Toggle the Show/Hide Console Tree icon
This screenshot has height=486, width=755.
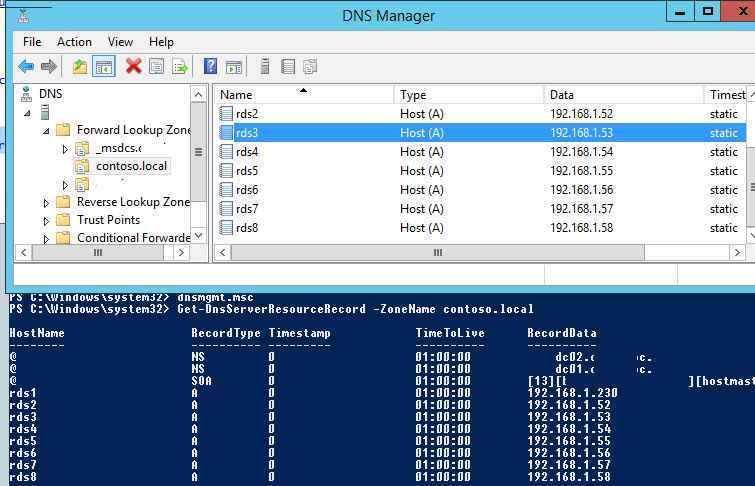[104, 66]
